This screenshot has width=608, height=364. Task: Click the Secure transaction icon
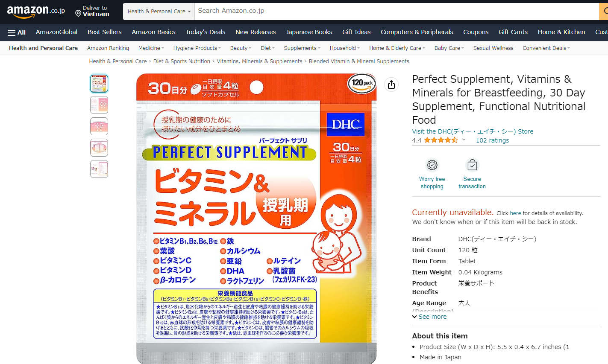click(472, 165)
